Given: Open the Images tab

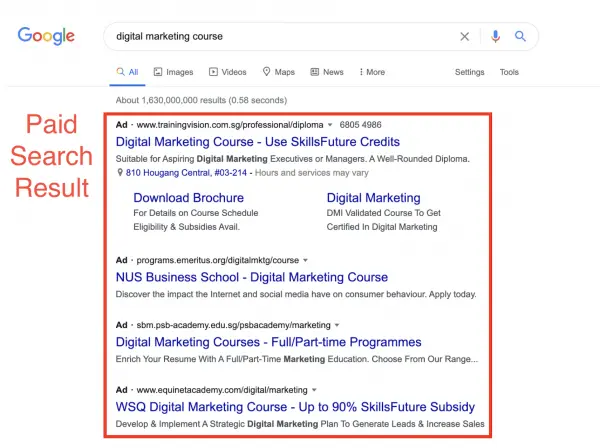Looking at the screenshot, I should tap(173, 72).
